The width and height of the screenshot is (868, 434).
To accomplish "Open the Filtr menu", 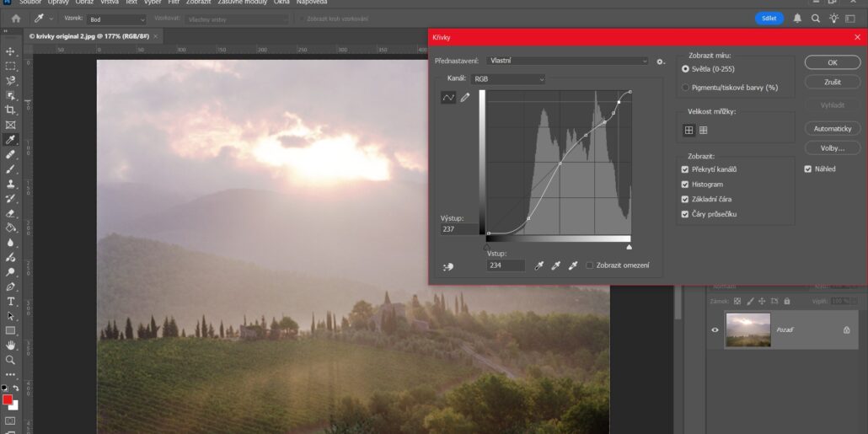I will pyautogui.click(x=174, y=3).
